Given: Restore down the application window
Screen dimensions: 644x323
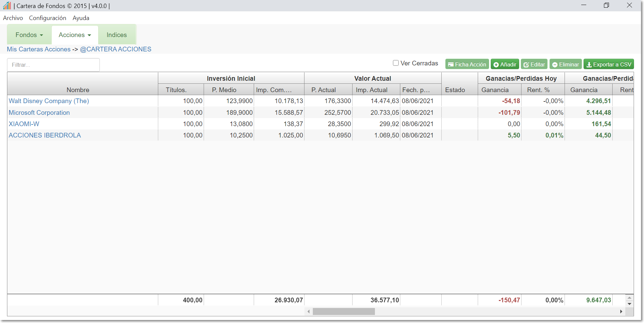Looking at the screenshot, I should coord(607,5).
